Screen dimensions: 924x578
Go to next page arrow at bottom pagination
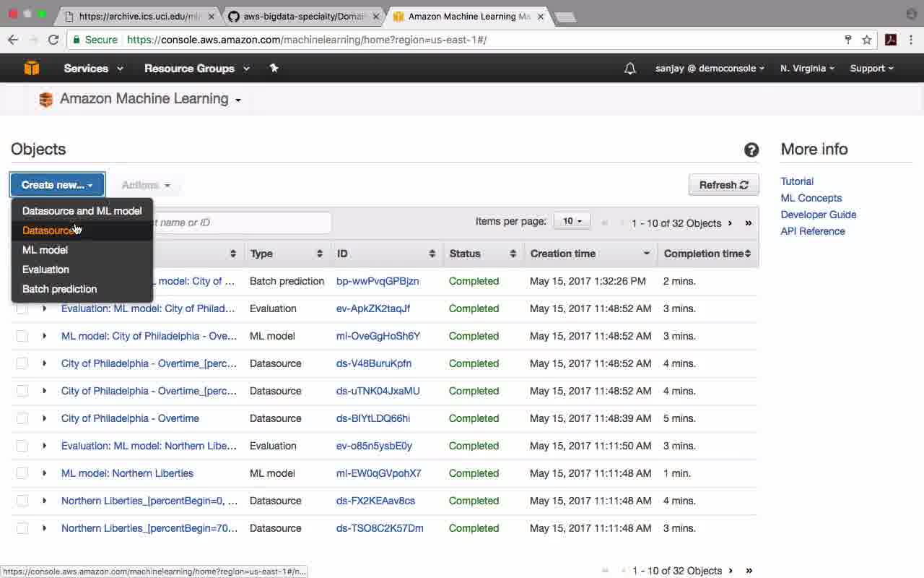(731, 571)
